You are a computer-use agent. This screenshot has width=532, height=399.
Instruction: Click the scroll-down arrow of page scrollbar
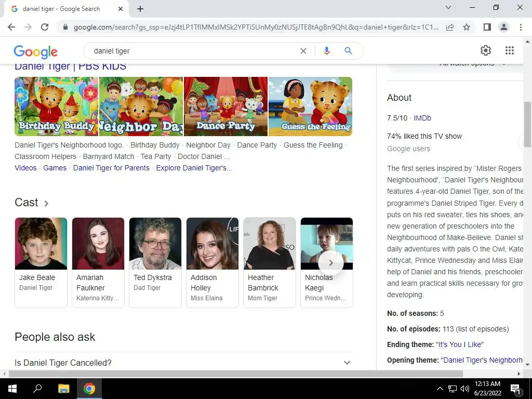point(528,364)
